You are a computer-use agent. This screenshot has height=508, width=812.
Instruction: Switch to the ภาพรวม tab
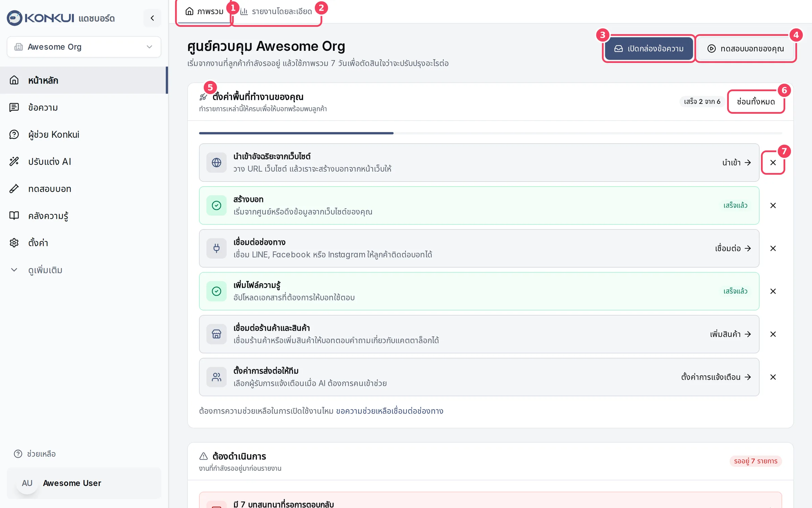pos(204,12)
